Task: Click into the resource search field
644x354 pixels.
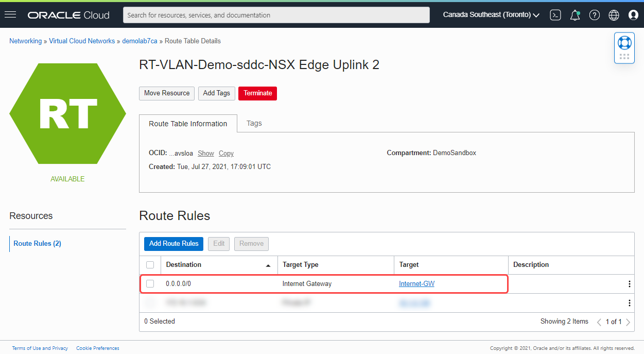Action: (276, 14)
